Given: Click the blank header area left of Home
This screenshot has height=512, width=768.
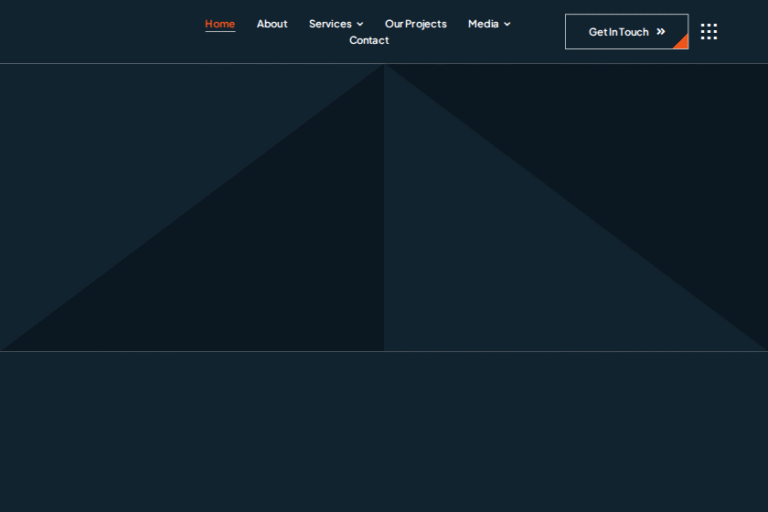Looking at the screenshot, I should [x=100, y=31].
